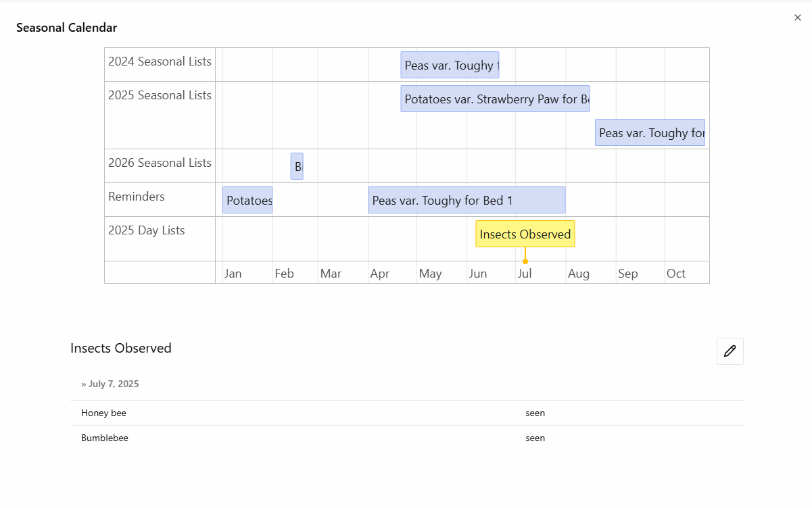Close the Seasonal Calendar dialog
This screenshot has width=812, height=508.
798,18
